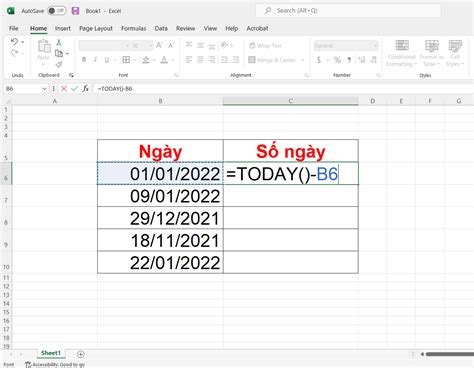Open the Name Box dropdown arrow
The image size is (474, 368).
point(44,89)
